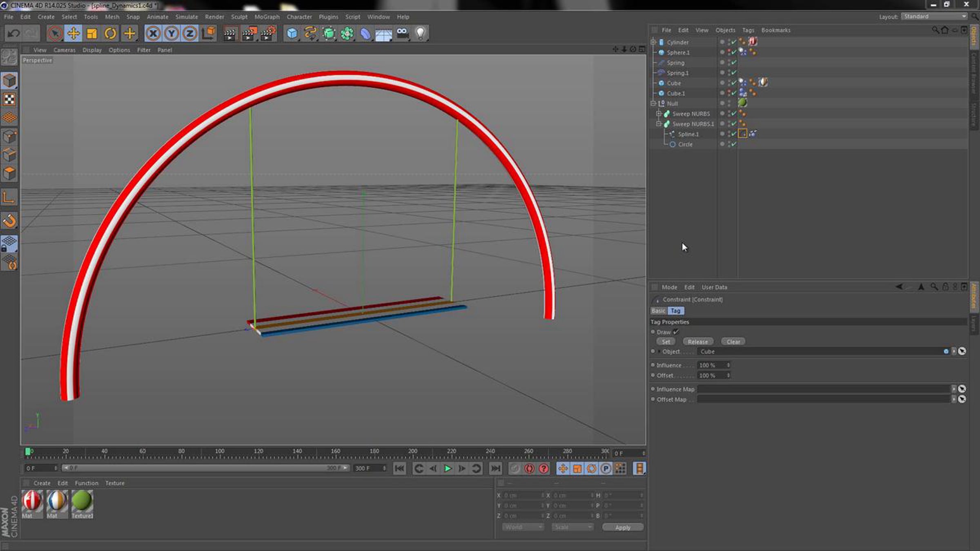The image size is (980, 551).
Task: Add a camera object
Action: pyautogui.click(x=403, y=33)
